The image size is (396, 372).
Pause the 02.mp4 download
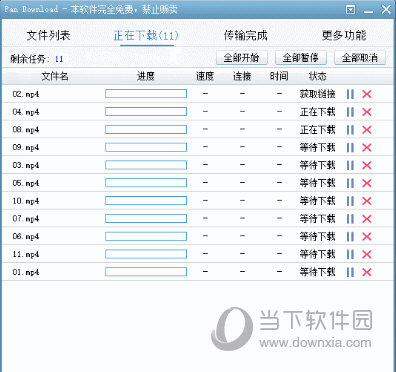click(x=350, y=94)
